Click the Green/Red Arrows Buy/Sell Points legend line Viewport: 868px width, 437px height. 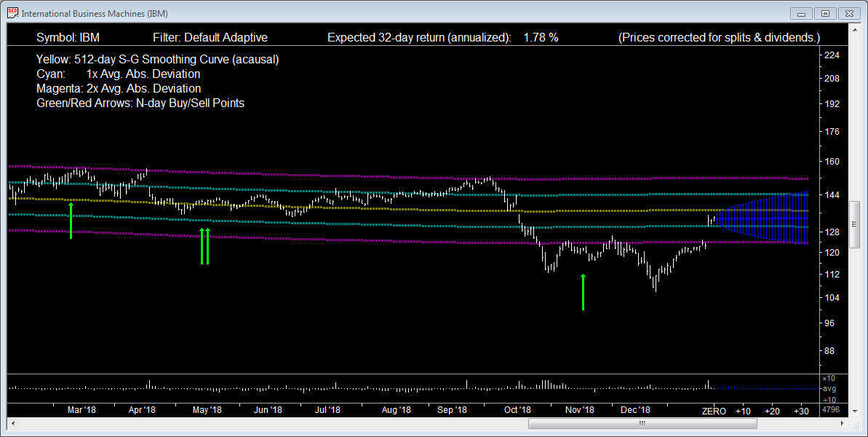pyautogui.click(x=140, y=103)
